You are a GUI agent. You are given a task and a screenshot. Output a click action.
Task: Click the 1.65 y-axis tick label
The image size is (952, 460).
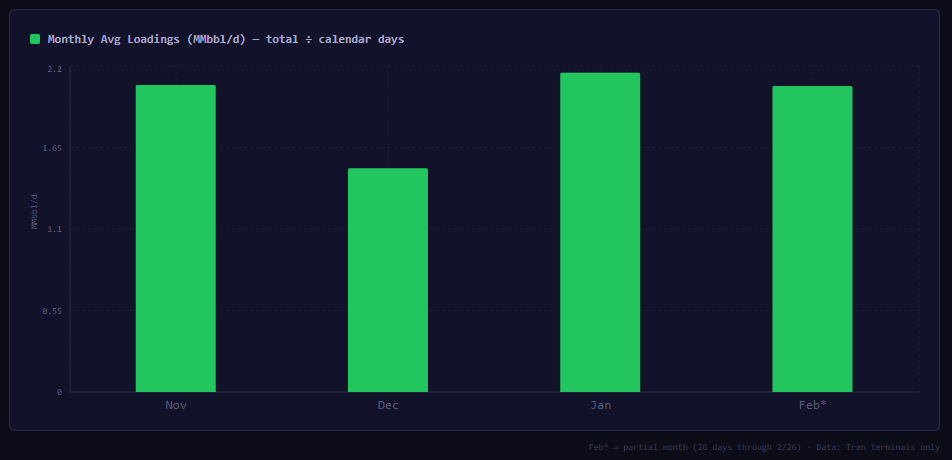pyautogui.click(x=51, y=148)
